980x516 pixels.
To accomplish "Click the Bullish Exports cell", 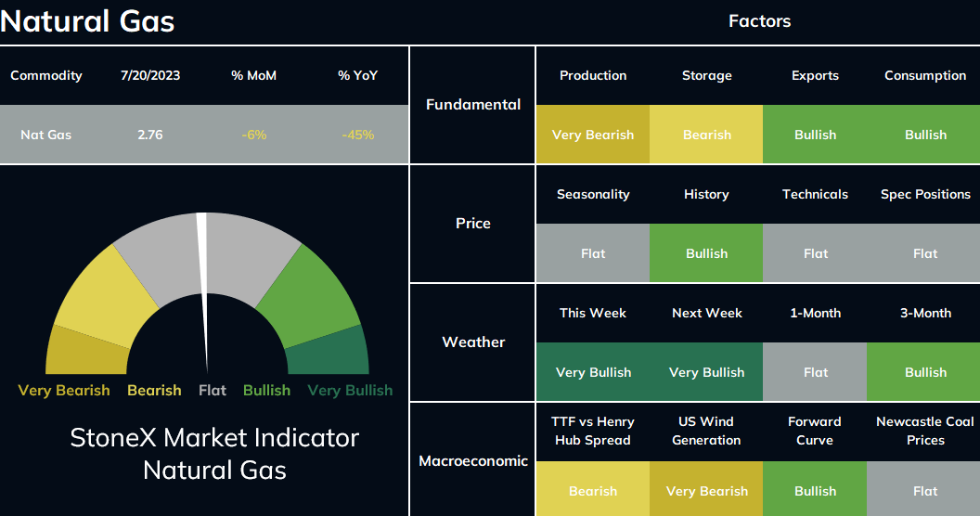I will point(815,135).
